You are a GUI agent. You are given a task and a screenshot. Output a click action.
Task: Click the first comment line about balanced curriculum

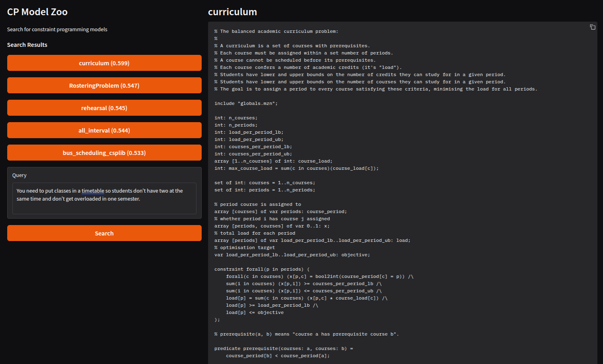pos(276,32)
